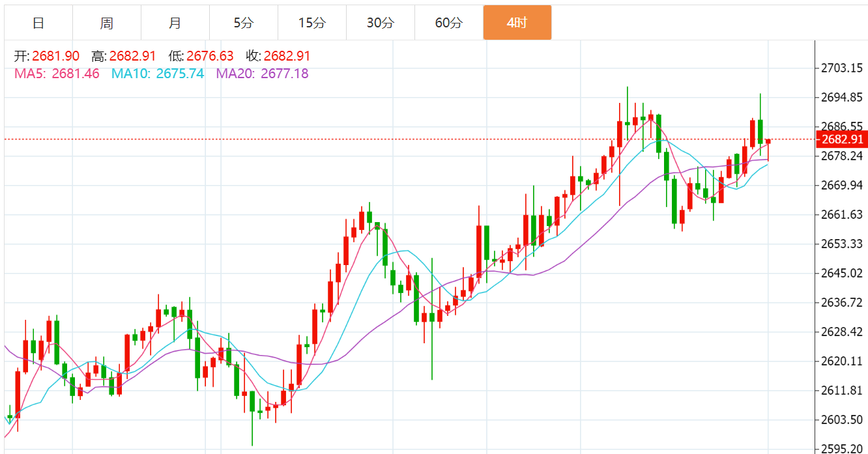
Task: Choose the 5分 timeframe tab
Action: [x=244, y=23]
